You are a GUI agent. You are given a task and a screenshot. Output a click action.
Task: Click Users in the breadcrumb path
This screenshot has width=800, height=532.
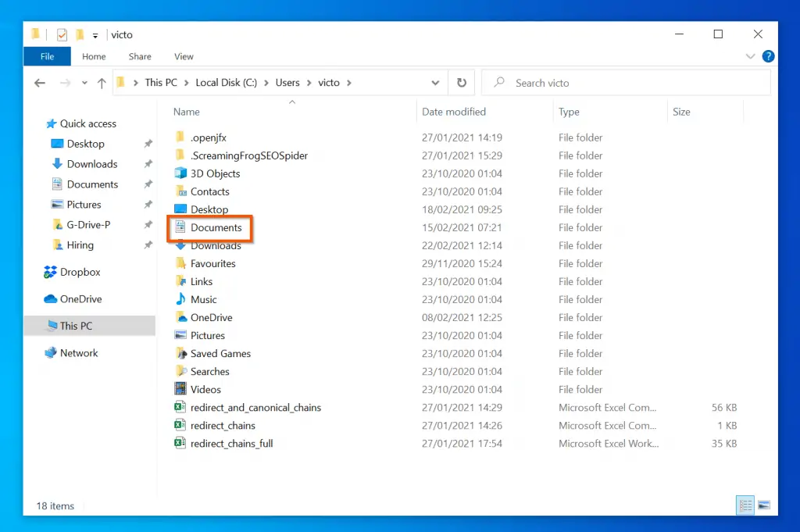pos(287,83)
